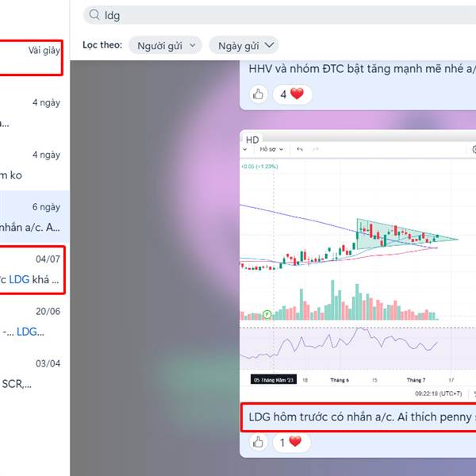Click the undo arrow in chart toolbar

point(300,149)
